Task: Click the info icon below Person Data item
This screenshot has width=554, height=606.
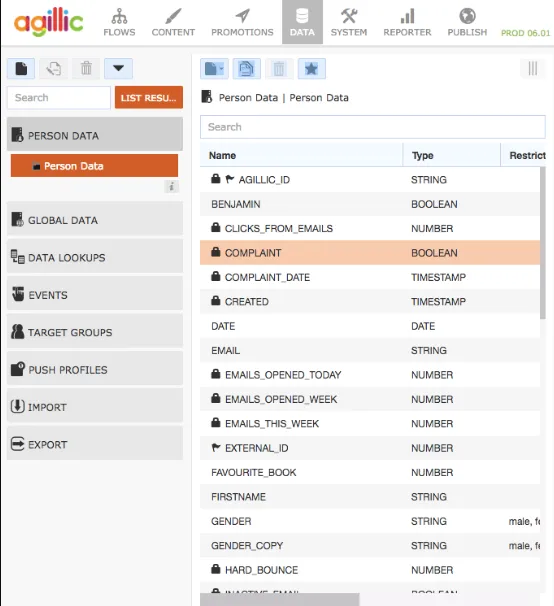Action: 171,187
